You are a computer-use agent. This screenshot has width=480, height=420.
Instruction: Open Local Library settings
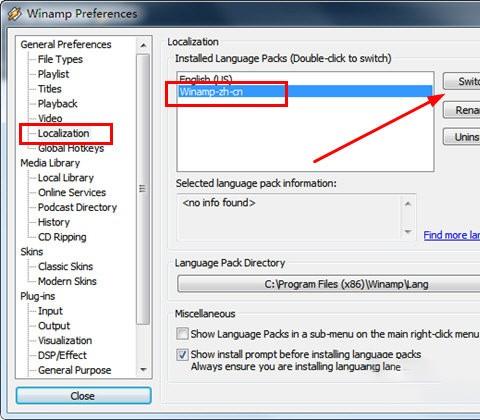pyautogui.click(x=66, y=178)
